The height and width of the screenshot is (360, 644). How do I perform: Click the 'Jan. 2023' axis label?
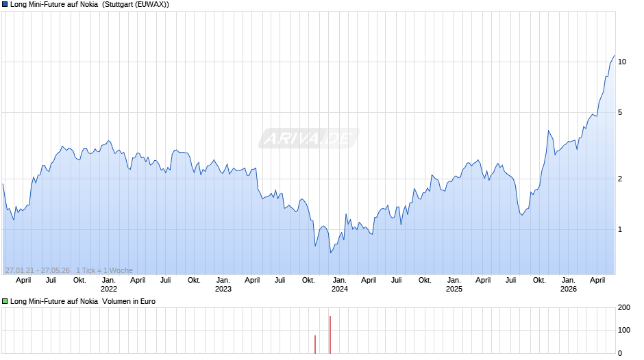tap(223, 285)
